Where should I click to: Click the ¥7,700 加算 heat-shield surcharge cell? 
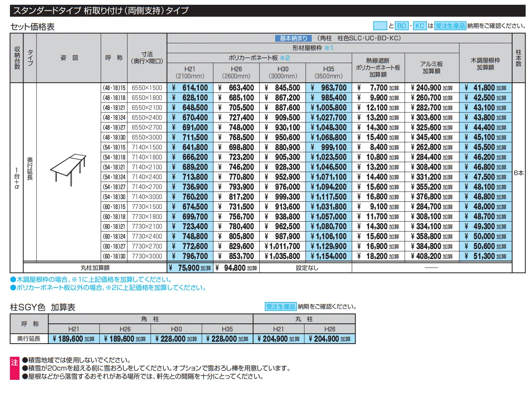[x=378, y=88]
